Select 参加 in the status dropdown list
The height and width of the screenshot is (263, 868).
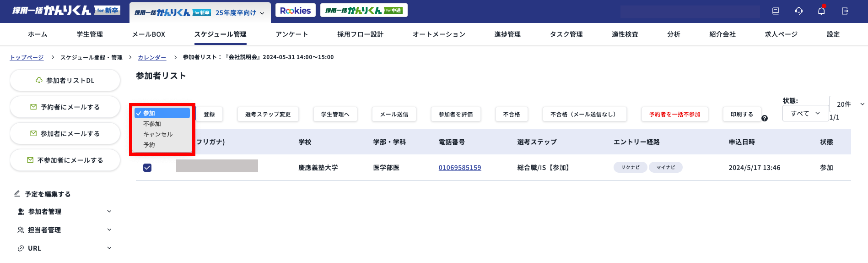[x=162, y=113]
